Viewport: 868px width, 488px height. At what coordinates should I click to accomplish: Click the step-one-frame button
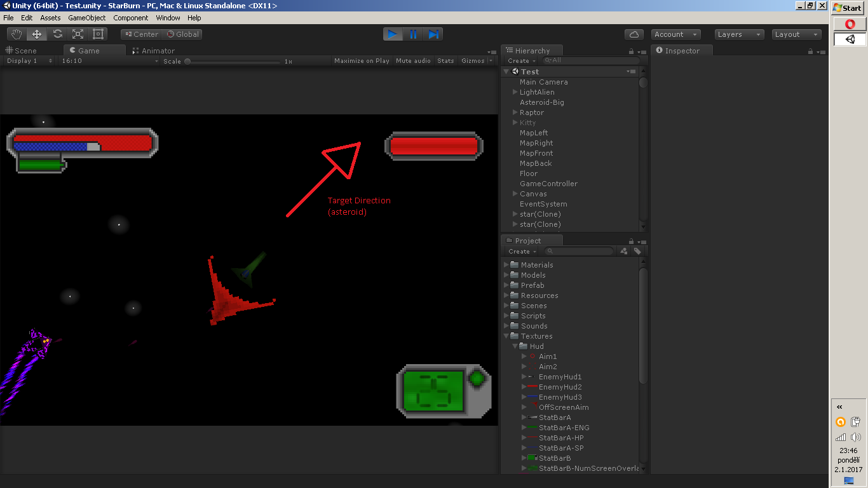click(x=433, y=34)
